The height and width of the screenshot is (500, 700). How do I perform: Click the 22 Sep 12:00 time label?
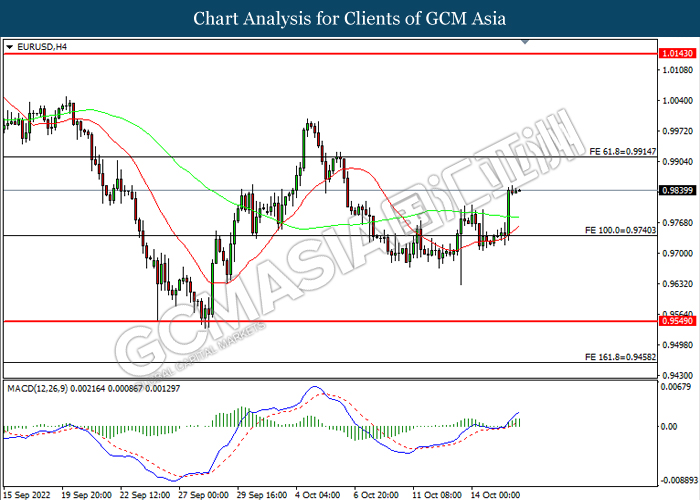coord(145,495)
